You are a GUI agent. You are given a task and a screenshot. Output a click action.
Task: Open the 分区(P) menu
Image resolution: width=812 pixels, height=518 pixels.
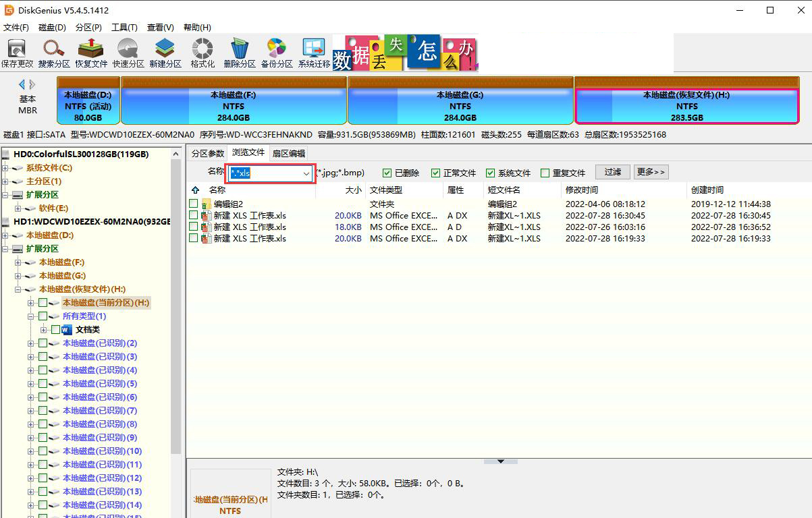click(x=88, y=27)
